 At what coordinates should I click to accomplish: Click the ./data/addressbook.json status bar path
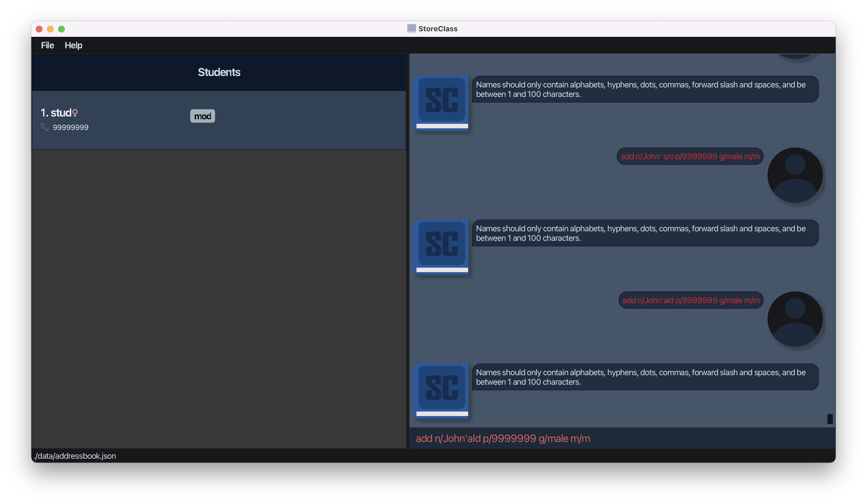[x=75, y=456]
